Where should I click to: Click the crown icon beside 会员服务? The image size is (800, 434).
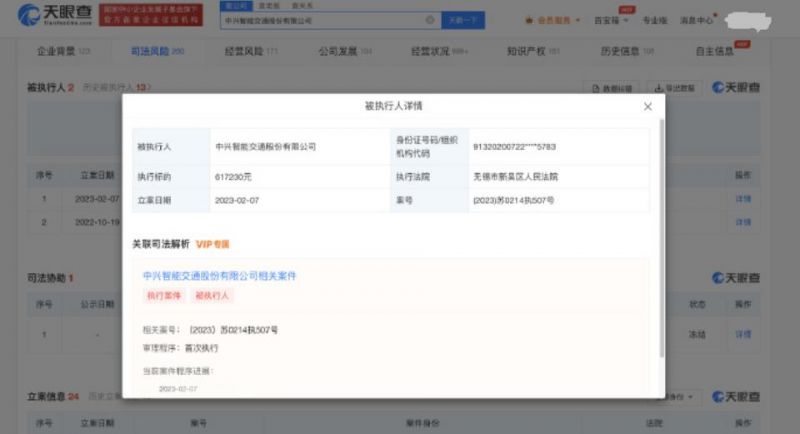(529, 20)
